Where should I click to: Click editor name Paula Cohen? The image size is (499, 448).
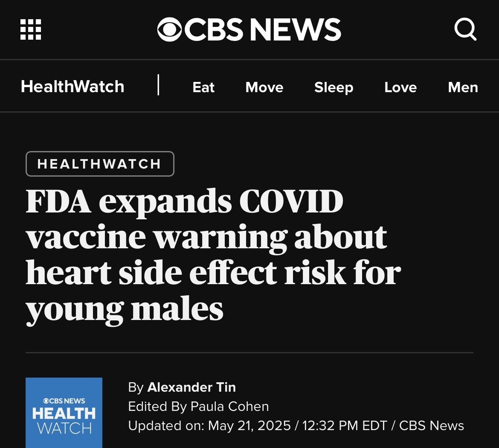coord(229,406)
